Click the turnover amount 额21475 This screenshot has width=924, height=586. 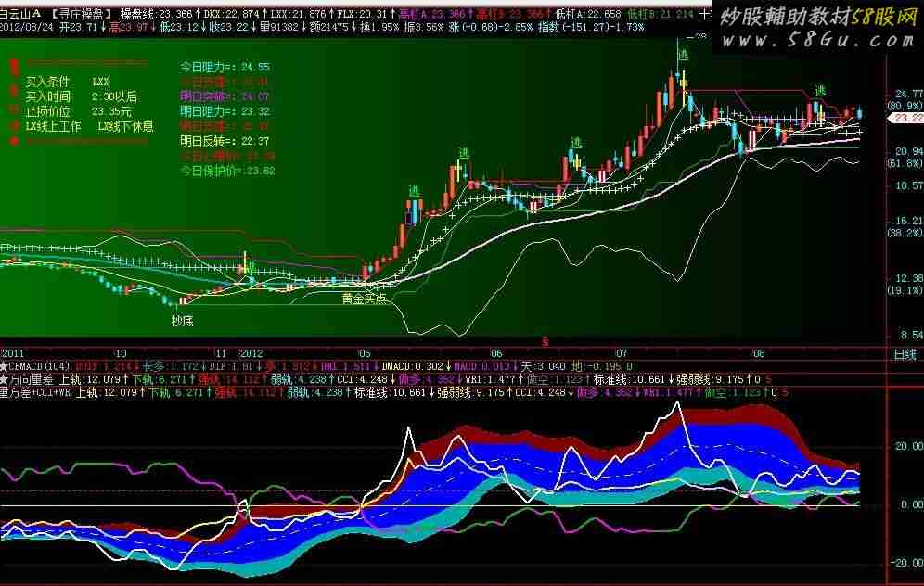coord(329,27)
